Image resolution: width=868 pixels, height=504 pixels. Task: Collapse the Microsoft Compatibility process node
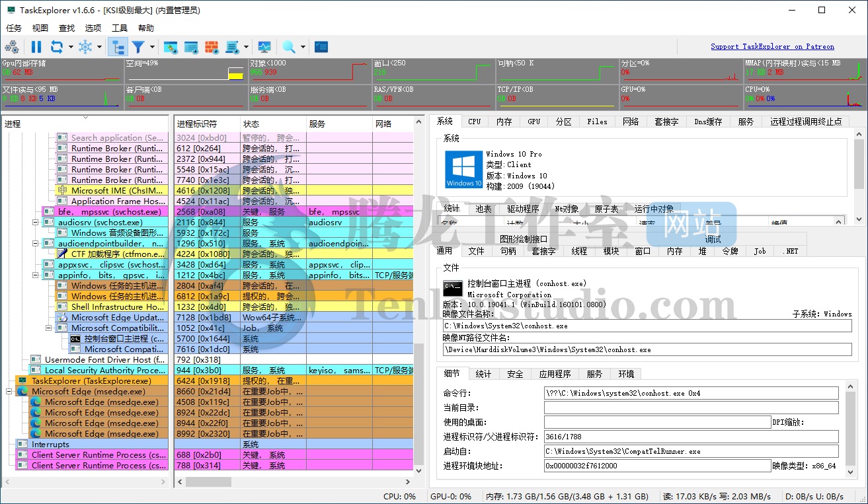click(49, 328)
